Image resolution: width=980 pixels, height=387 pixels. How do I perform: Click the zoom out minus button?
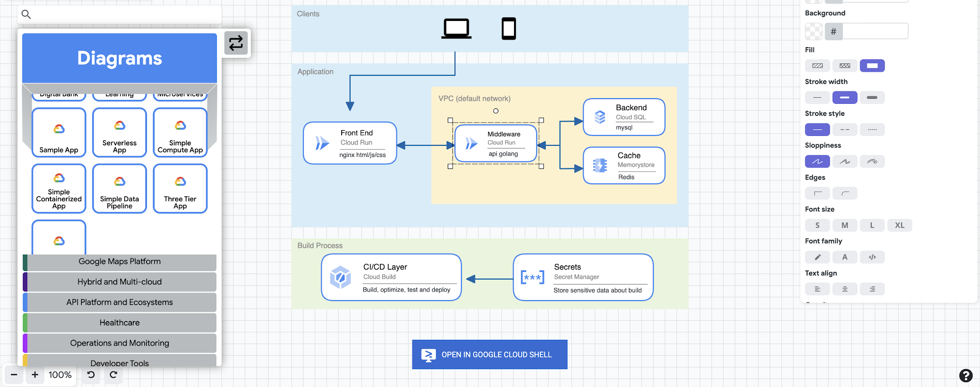pos(14,375)
